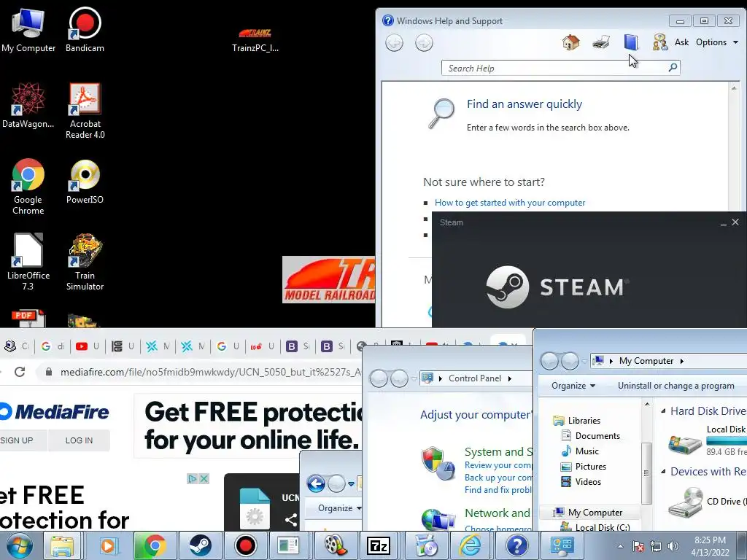The height and width of the screenshot is (560, 747).
Task: Select the DataWagon desktop shortcut
Action: [x=28, y=105]
